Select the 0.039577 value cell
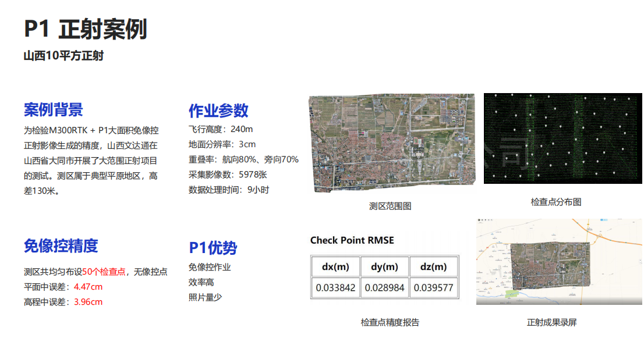This screenshot has height=338, width=644. 433,287
